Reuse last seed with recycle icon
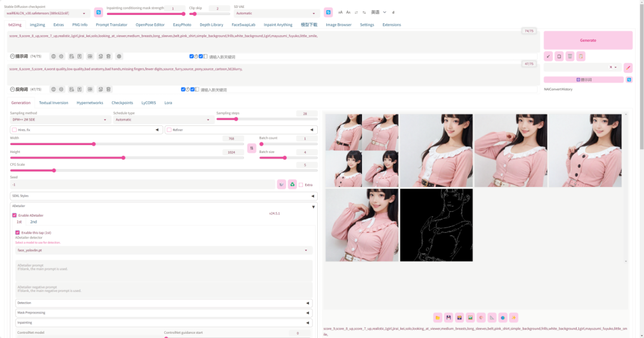The height and width of the screenshot is (338, 644). [x=292, y=185]
